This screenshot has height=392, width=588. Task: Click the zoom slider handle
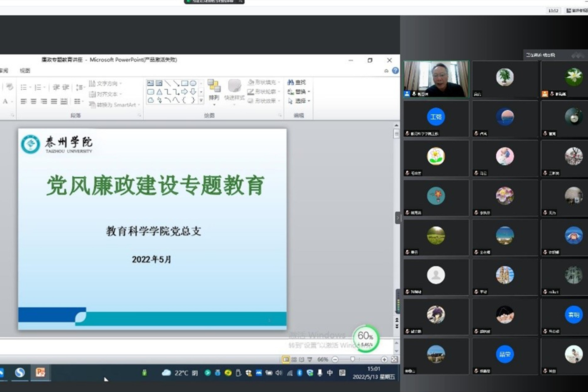353,359
